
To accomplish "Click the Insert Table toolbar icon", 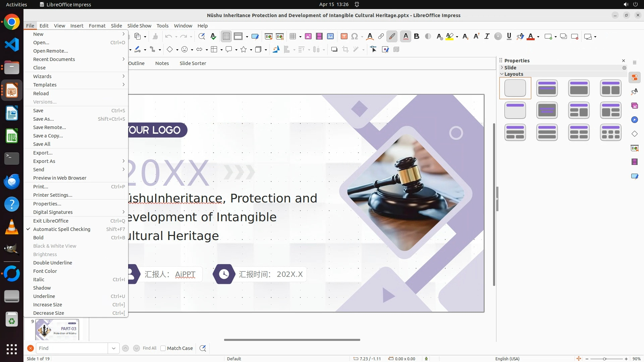I will tap(293, 37).
